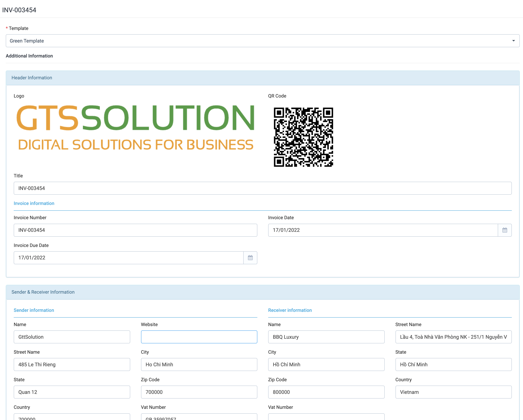Open the calendar picker for Invoice Date
523x420 pixels.
(x=505, y=230)
